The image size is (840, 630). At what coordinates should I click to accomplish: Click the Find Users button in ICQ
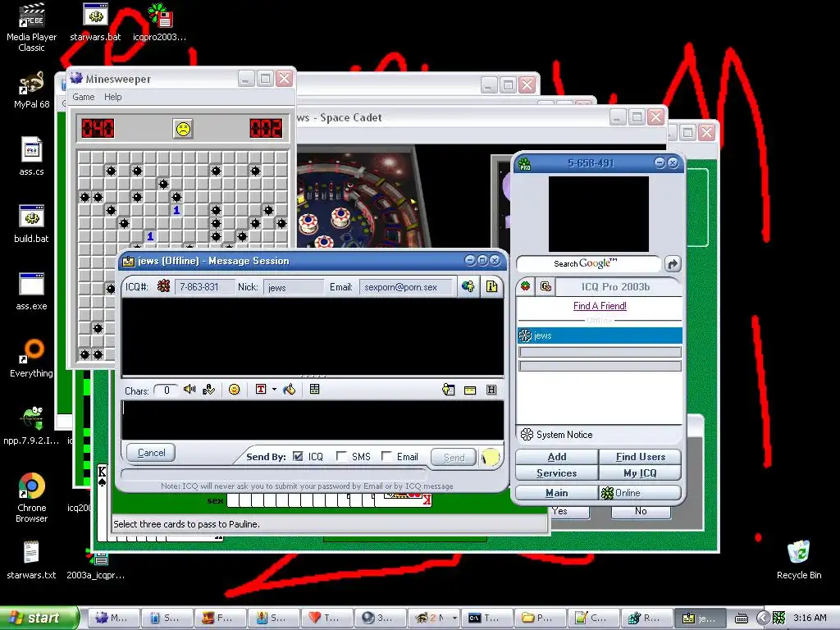click(x=640, y=457)
